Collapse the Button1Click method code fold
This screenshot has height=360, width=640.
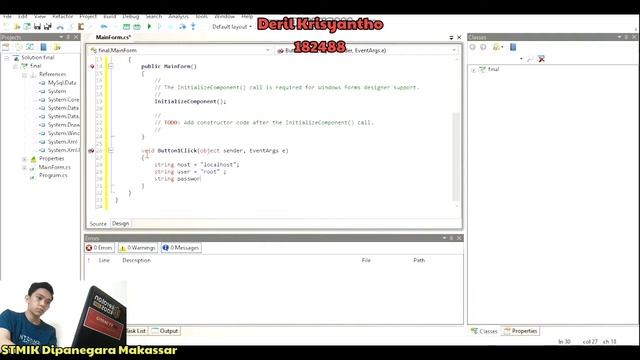tap(111, 151)
